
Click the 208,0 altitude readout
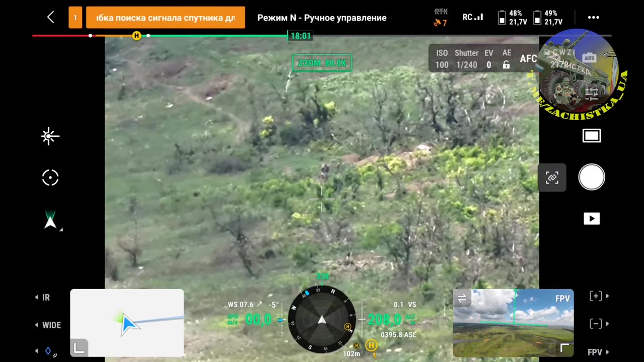(x=384, y=319)
